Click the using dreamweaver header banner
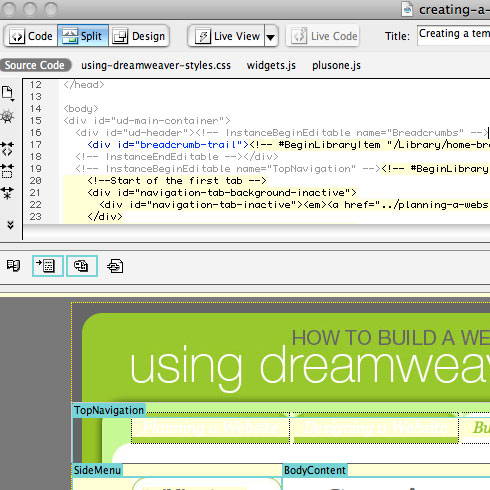Viewport: 490px width, 490px height. [286, 357]
